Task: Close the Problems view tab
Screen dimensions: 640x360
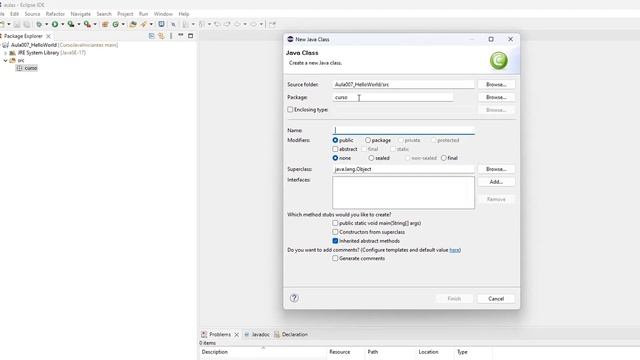Action: coord(236,335)
